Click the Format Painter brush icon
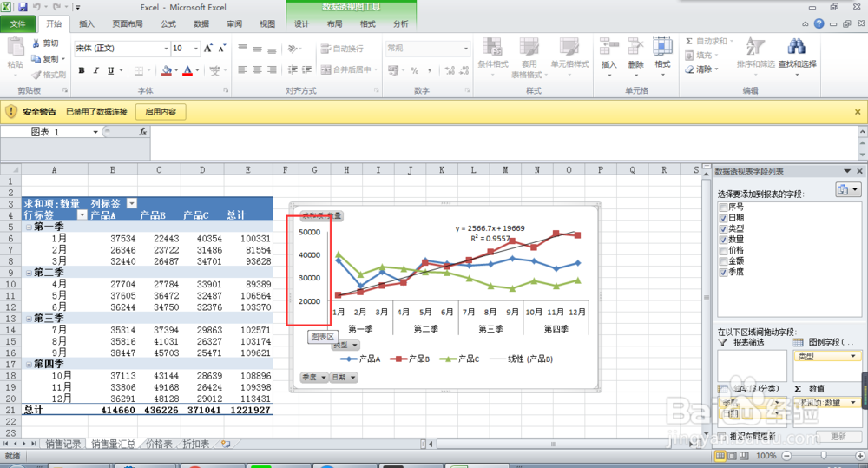The height and width of the screenshot is (468, 868). pyautogui.click(x=36, y=74)
